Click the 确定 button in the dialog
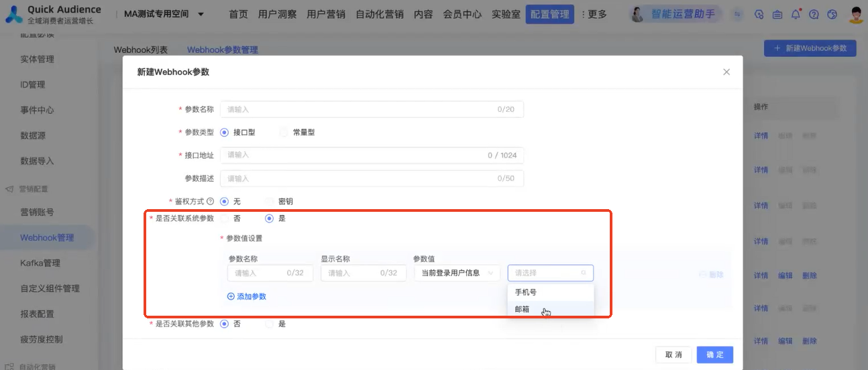 [x=715, y=355]
